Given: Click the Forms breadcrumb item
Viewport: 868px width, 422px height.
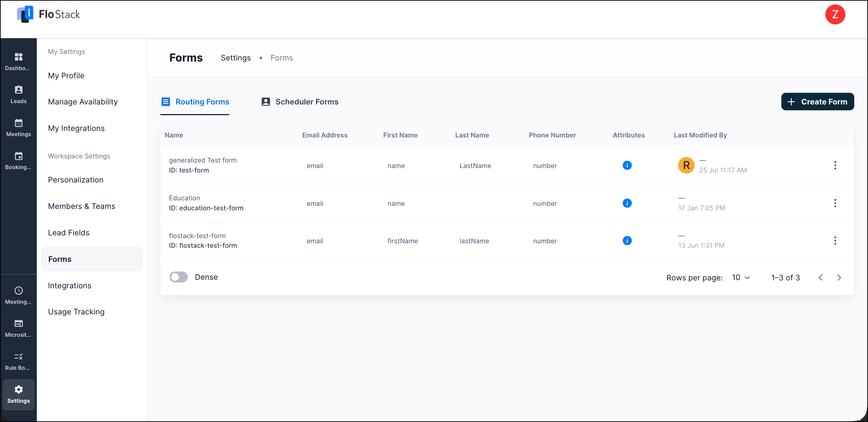Looking at the screenshot, I should pyautogui.click(x=282, y=58).
